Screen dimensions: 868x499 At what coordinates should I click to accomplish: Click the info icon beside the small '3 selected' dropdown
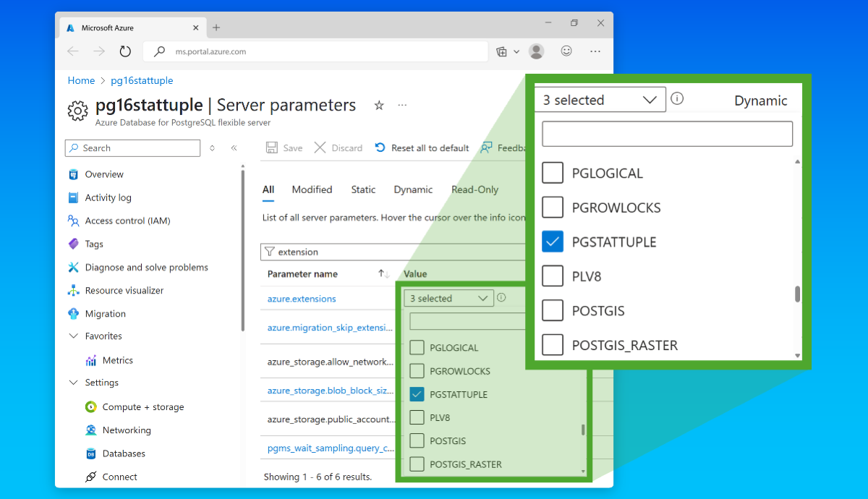(501, 297)
